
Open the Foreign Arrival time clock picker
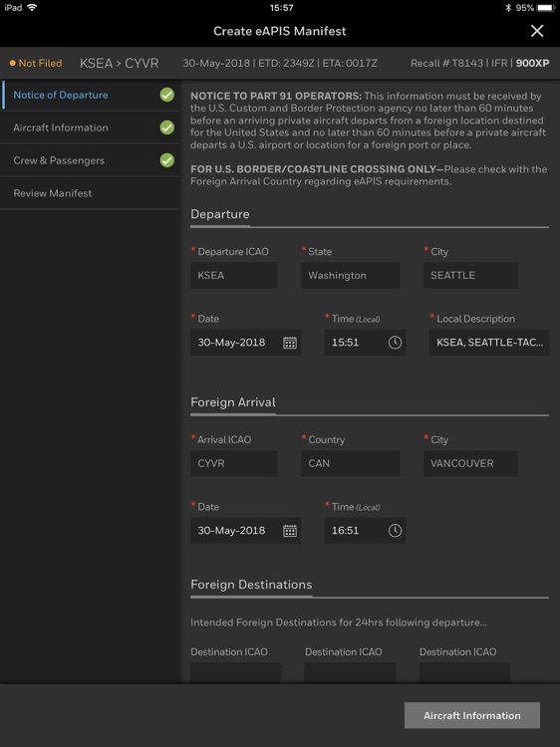[x=395, y=531]
